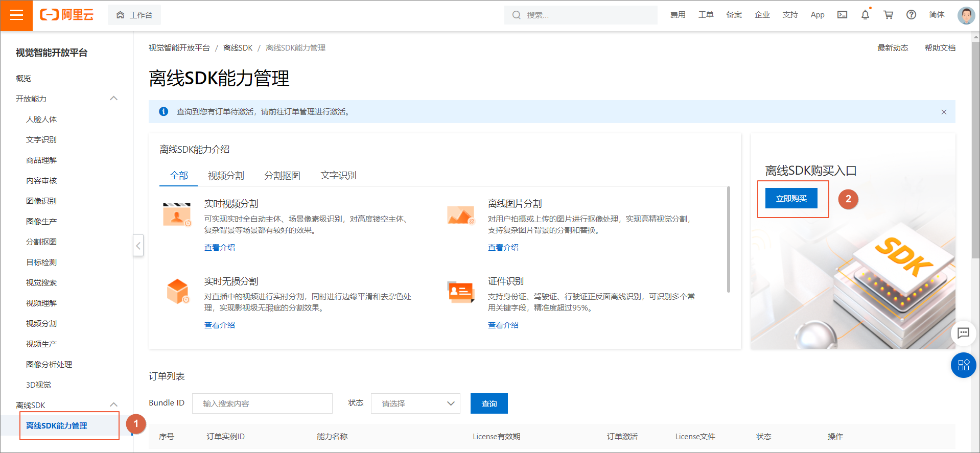
Task: Open 工单 in the top navigation
Action: (706, 15)
